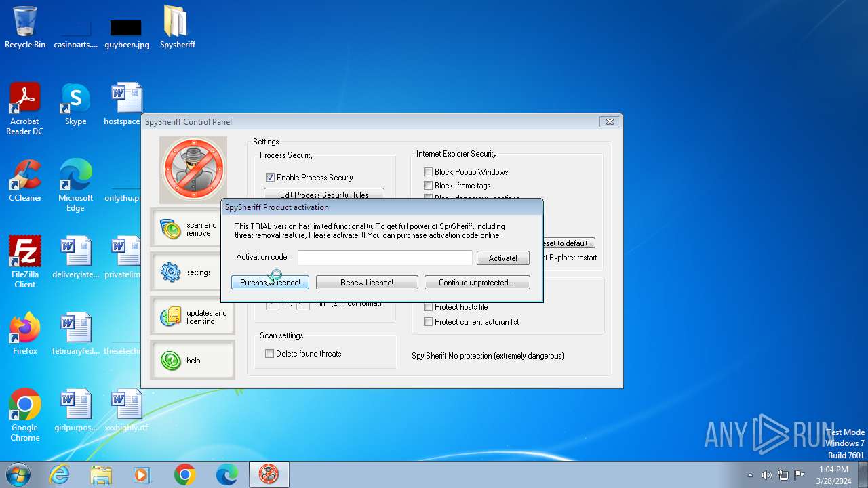Launch Skype from desktop shortcut
The width and height of the screenshot is (868, 488).
75,104
